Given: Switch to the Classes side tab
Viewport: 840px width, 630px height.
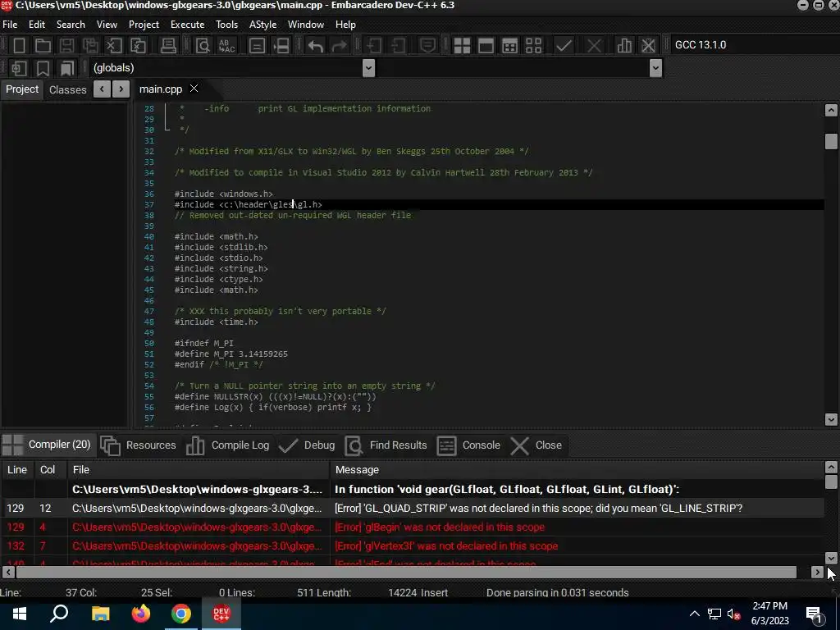Looking at the screenshot, I should (67, 89).
